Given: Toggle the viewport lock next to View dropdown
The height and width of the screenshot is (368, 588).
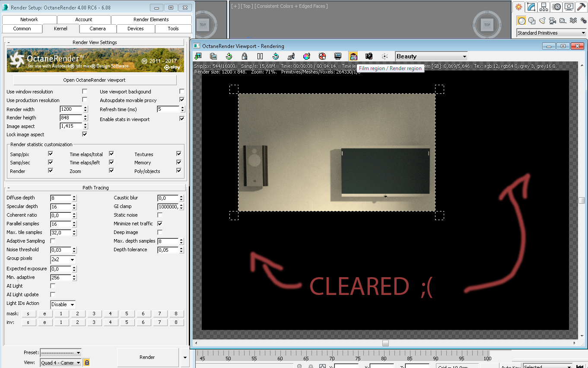Looking at the screenshot, I should pos(86,362).
